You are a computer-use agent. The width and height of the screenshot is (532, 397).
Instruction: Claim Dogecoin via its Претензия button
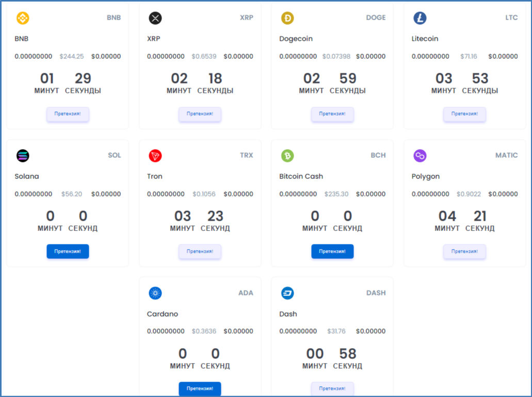332,114
